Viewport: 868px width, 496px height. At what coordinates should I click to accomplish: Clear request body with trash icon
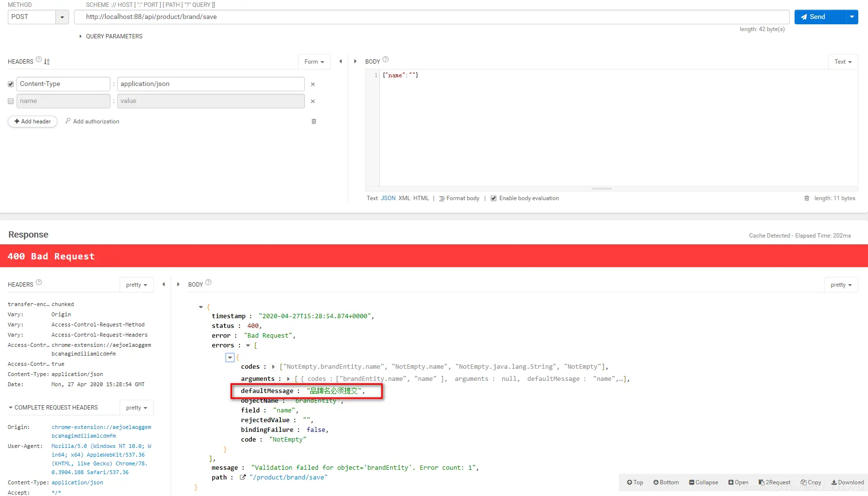pos(807,198)
